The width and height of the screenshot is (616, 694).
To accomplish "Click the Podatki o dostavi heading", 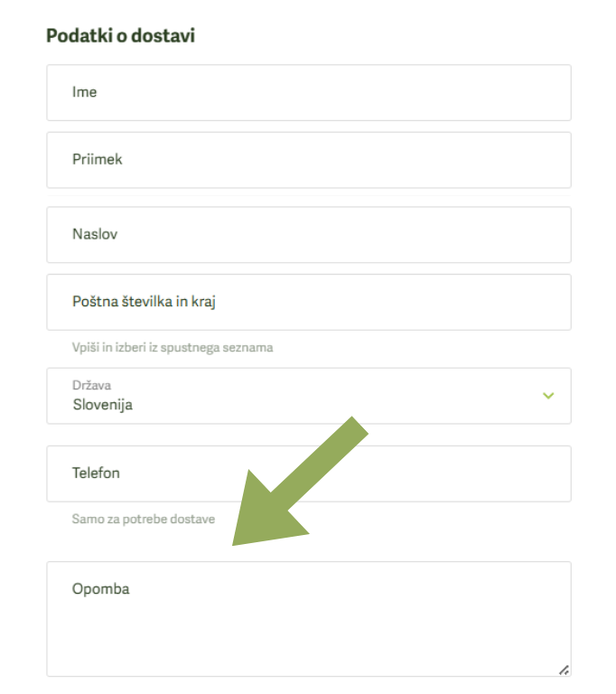I will 120,35.
